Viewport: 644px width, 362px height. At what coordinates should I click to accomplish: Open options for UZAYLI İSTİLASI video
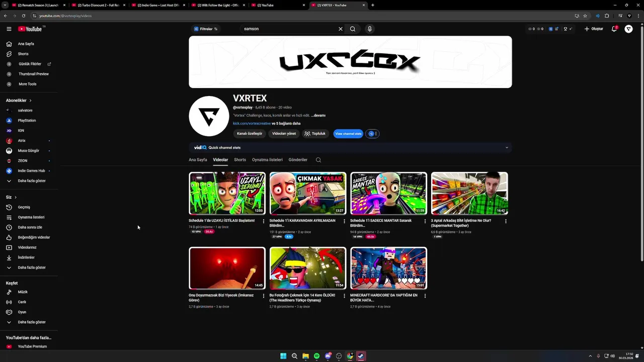(264, 221)
